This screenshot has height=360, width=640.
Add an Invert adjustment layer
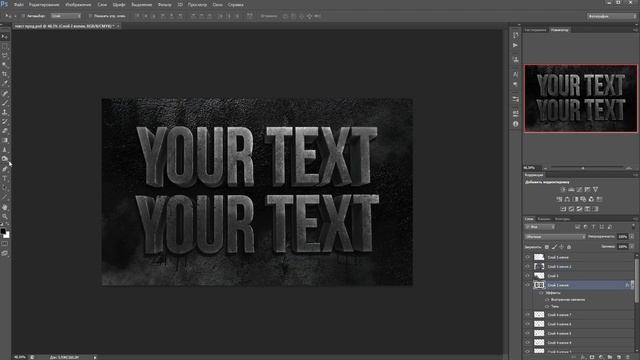coord(563,209)
